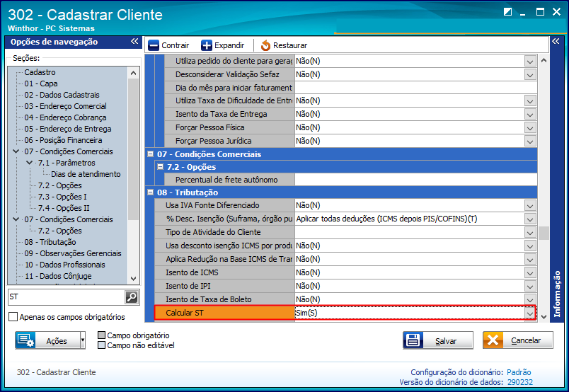Open Utiliza Taxa de Dificuldade de Entrega dropdown
The image size is (569, 392).
point(530,101)
